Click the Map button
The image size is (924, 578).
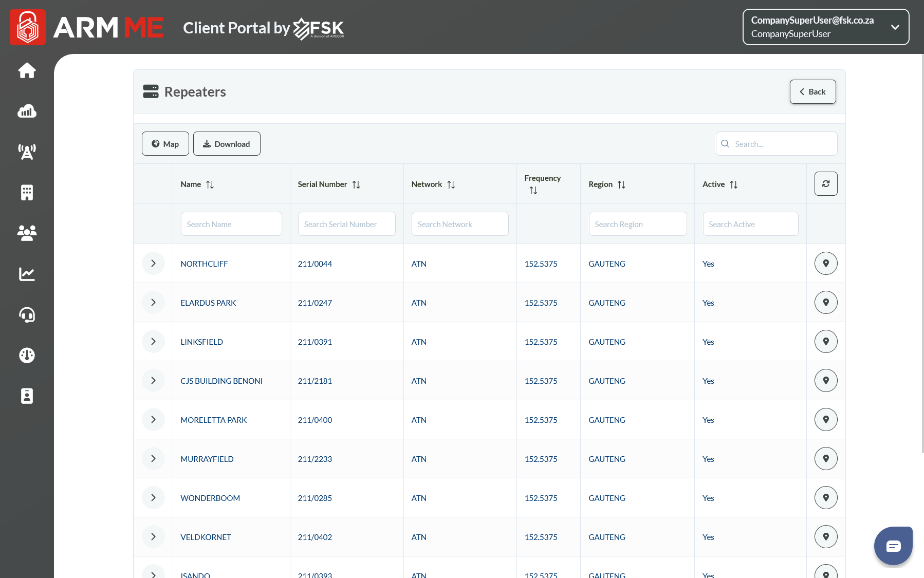click(x=165, y=144)
